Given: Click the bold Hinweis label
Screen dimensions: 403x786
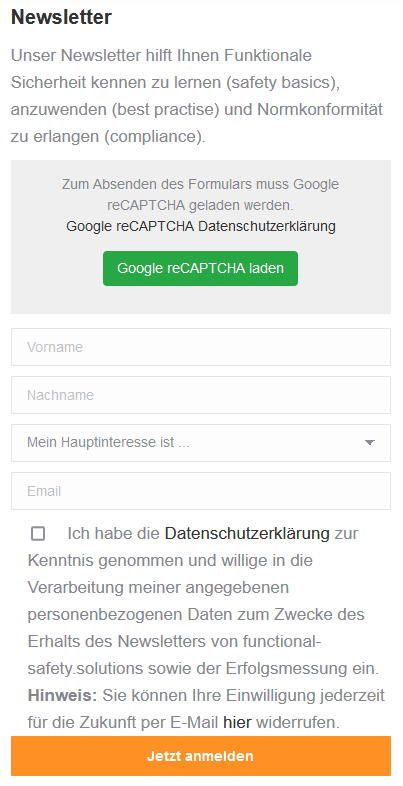Looking at the screenshot, I should [x=62, y=696].
